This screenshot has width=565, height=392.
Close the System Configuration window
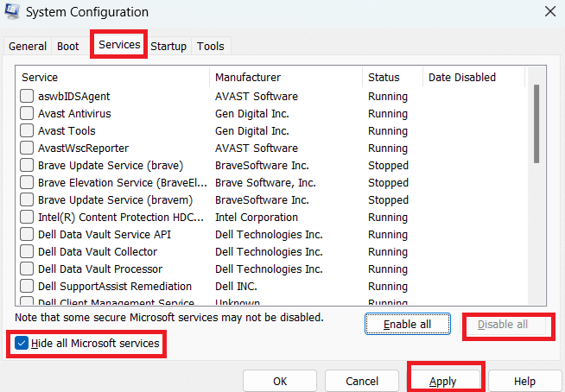[x=549, y=12]
